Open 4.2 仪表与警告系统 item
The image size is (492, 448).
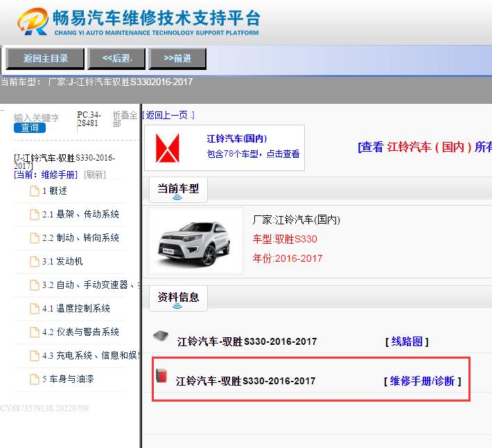pos(80,332)
